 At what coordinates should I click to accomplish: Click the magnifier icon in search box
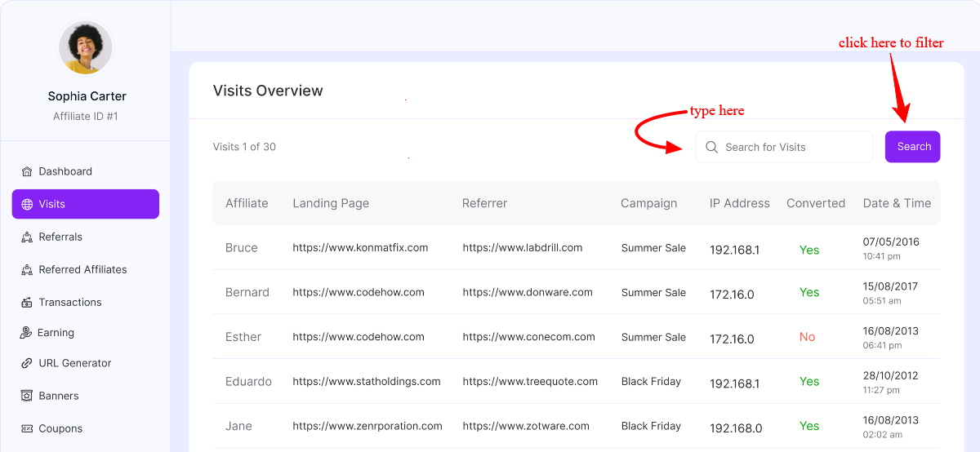pos(711,147)
